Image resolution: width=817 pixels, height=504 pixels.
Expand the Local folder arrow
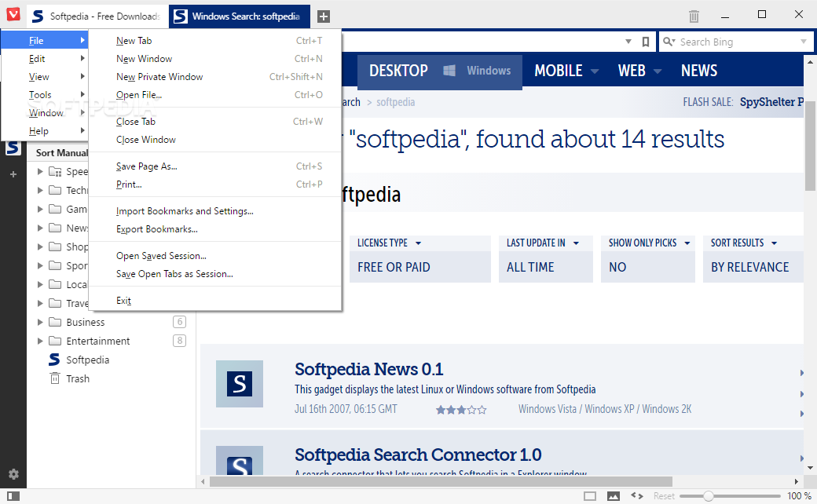coord(40,284)
